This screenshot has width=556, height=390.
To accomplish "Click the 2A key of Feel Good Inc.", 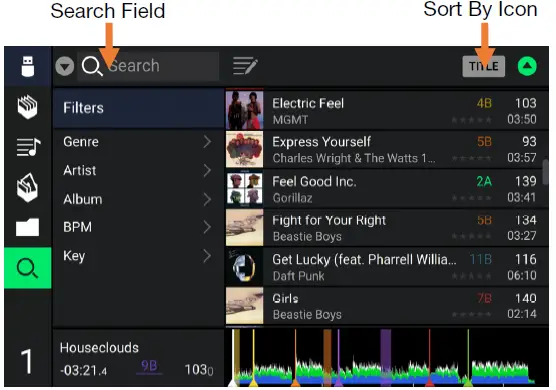I will [484, 182].
